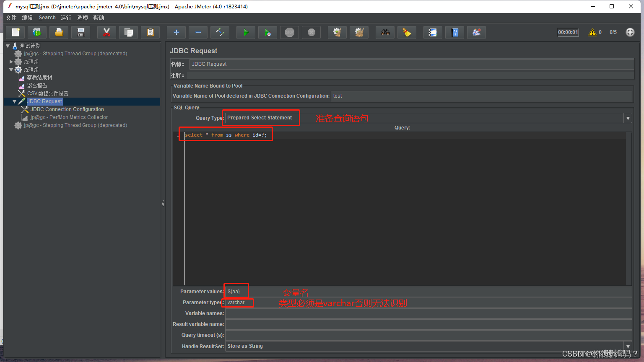Click the Paste clipboard icon
The image size is (644, 362).
(x=150, y=32)
